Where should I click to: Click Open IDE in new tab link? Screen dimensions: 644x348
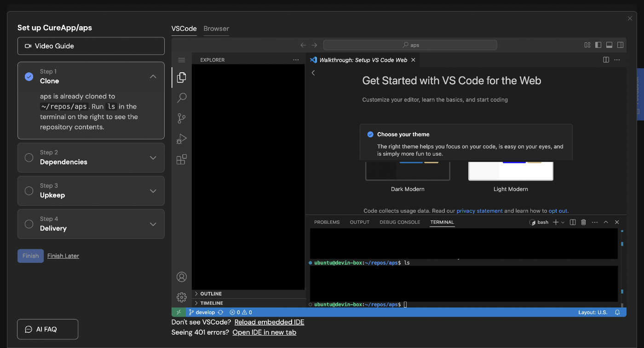tap(264, 332)
